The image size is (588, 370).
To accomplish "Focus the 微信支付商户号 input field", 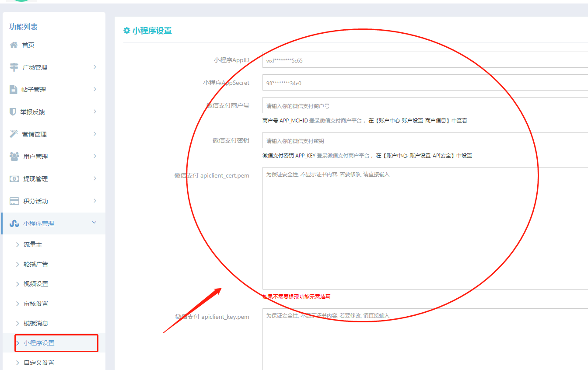I will click(424, 106).
